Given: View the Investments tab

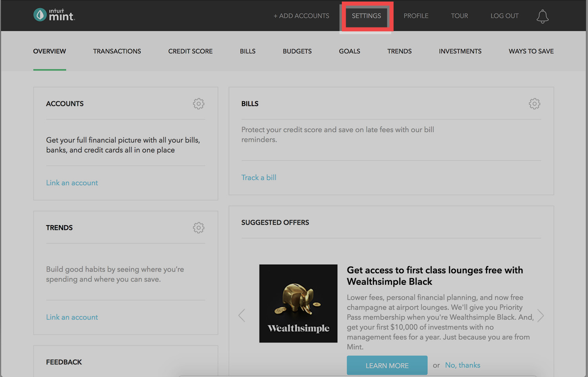Looking at the screenshot, I should [460, 51].
